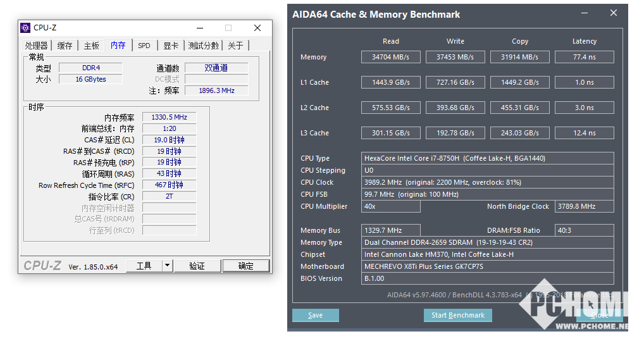Screen dimensions: 644x341
Task: Click the North Bridge Clock 3789.8 MHz field
Action: (x=585, y=206)
